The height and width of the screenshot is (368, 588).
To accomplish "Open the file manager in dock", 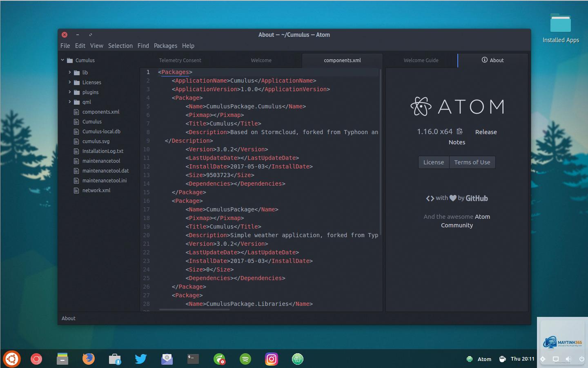I will 62,359.
